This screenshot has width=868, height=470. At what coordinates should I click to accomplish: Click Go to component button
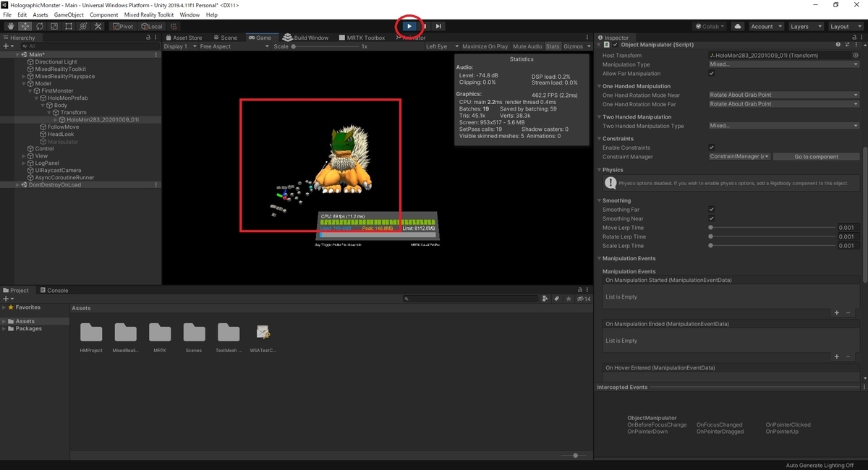coord(816,156)
